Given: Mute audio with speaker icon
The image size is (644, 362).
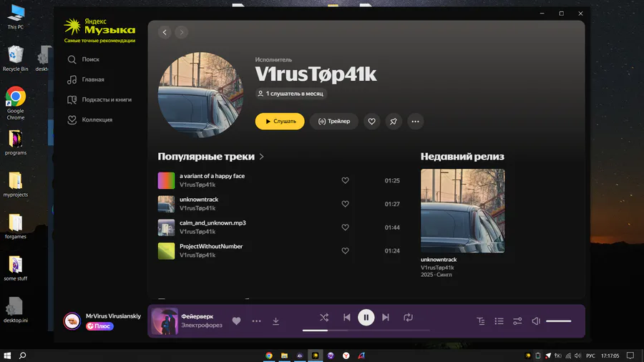Looking at the screenshot, I should coord(536,321).
